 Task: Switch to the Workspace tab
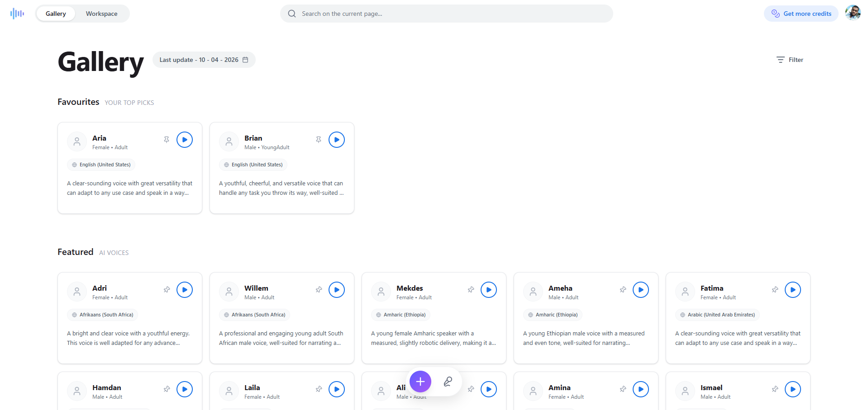pyautogui.click(x=102, y=14)
